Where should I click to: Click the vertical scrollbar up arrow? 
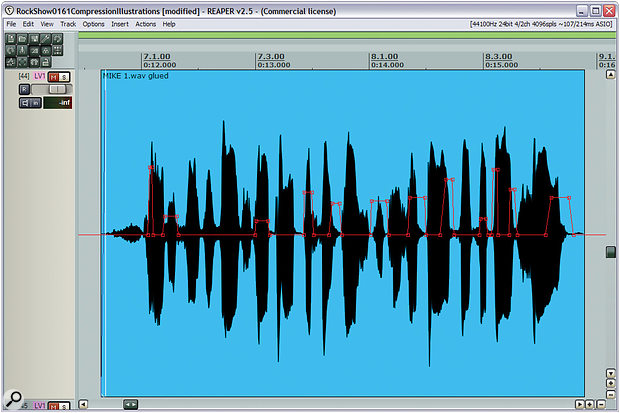pos(611,74)
